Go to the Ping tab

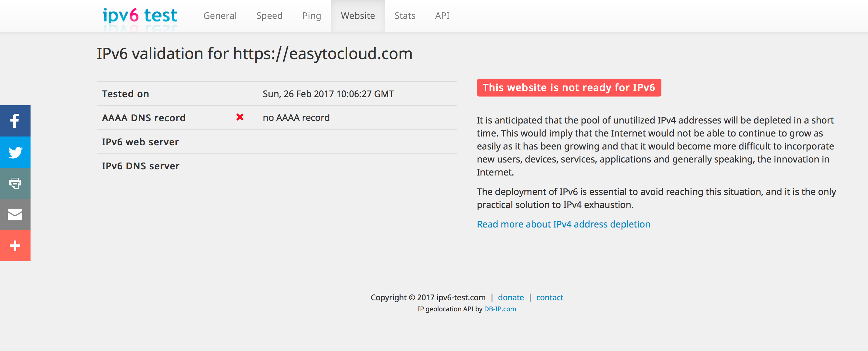pyautogui.click(x=311, y=16)
